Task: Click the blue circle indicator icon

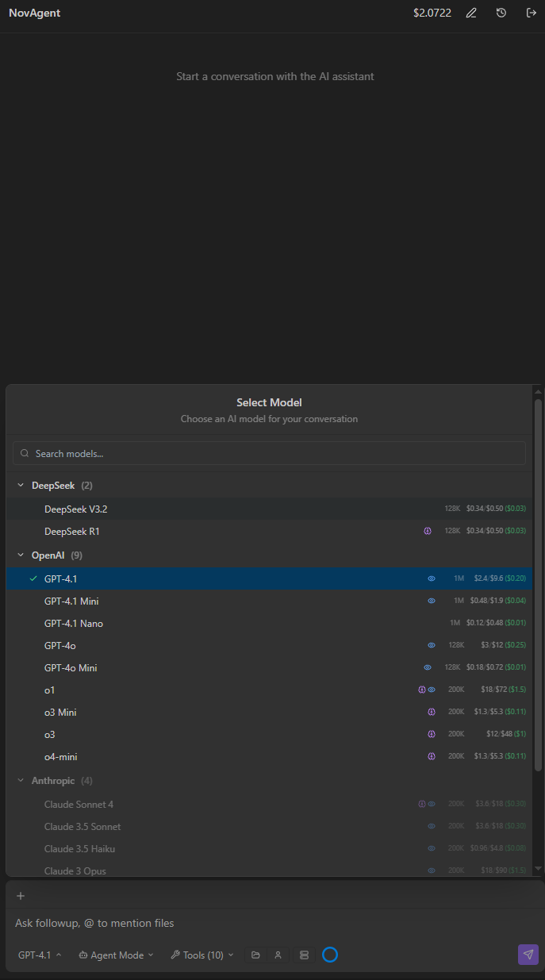Action: pyautogui.click(x=330, y=955)
